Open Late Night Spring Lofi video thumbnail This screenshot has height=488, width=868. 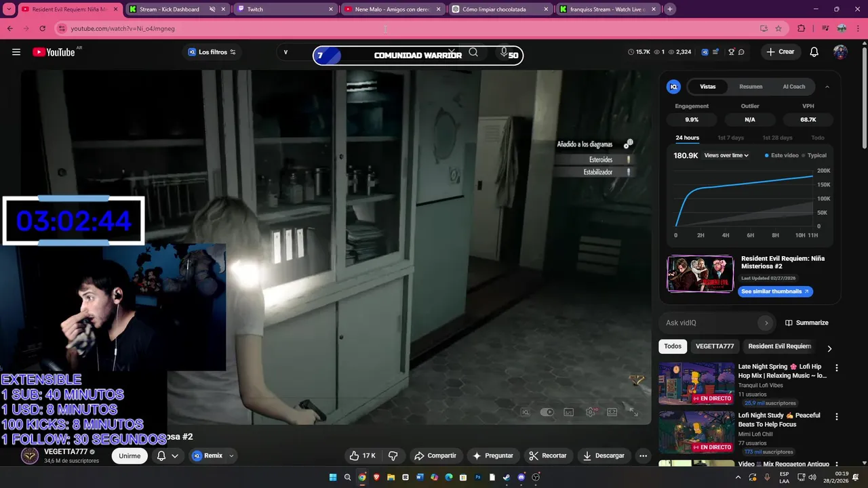(696, 383)
